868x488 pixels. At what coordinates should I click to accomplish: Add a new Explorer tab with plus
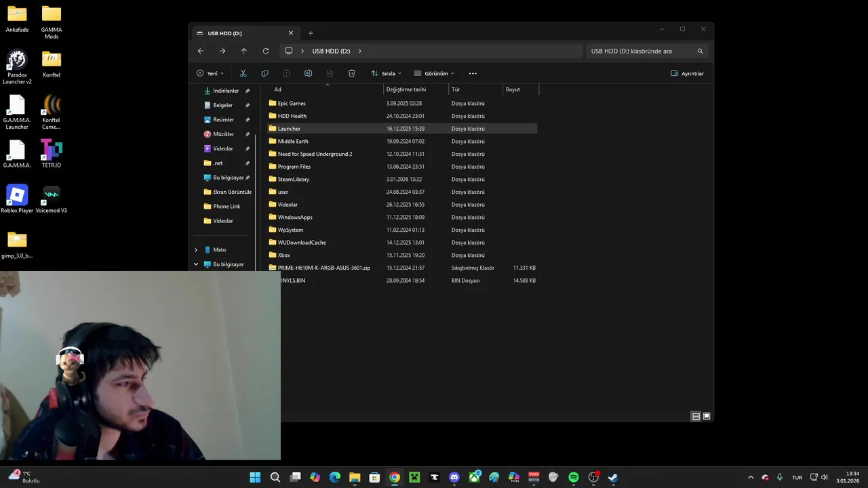click(x=311, y=33)
